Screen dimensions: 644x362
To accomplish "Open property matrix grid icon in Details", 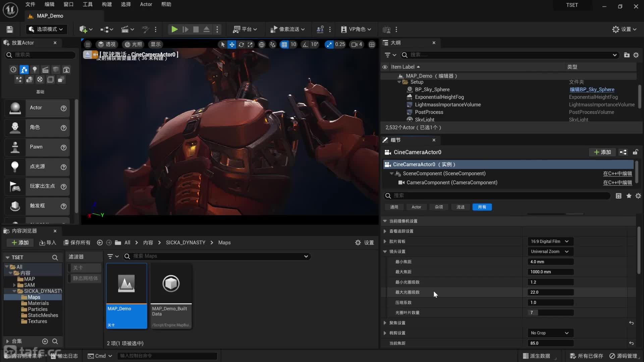I will (x=619, y=196).
